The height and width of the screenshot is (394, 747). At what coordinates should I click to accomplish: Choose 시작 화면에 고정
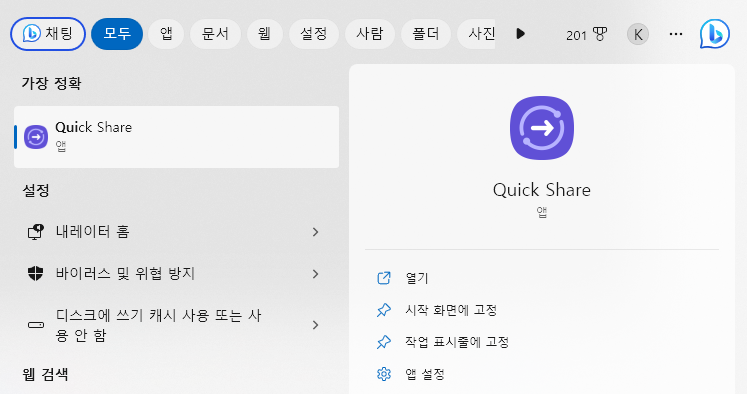click(451, 310)
